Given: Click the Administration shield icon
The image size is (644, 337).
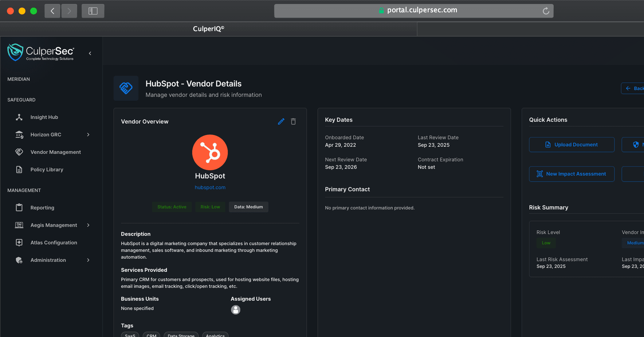Looking at the screenshot, I should pyautogui.click(x=19, y=260).
